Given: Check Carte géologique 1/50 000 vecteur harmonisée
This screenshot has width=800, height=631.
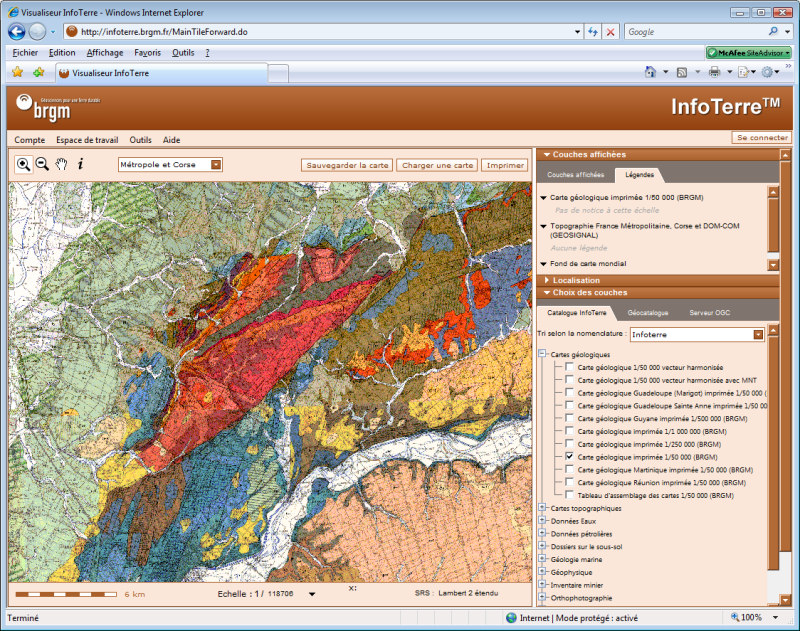Looking at the screenshot, I should pyautogui.click(x=569, y=367).
